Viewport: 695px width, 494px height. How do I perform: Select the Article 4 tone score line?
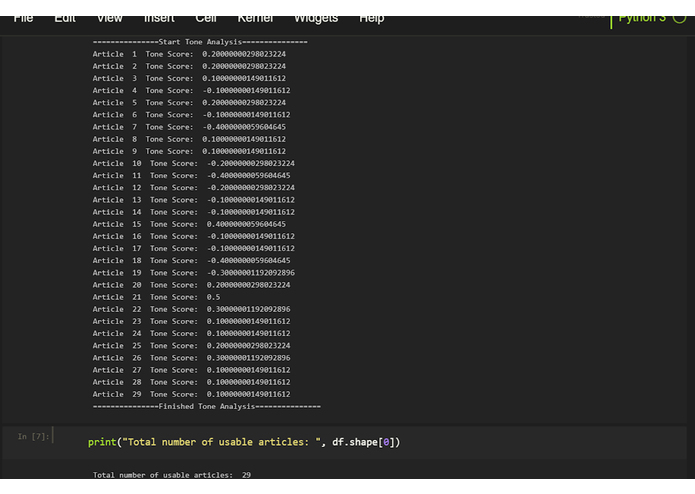click(191, 90)
